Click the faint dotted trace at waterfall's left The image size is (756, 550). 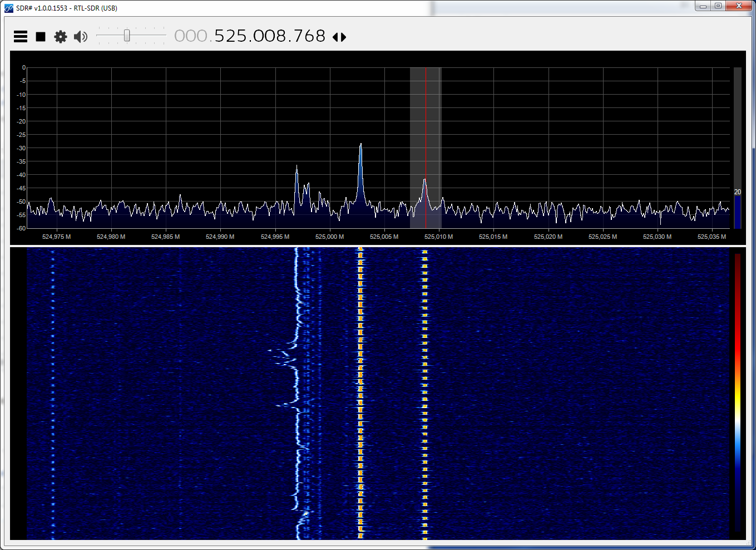[x=53, y=393]
